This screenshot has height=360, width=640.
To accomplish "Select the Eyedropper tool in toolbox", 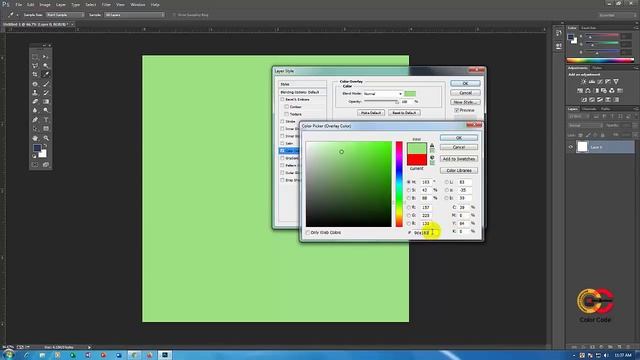I will coord(46,74).
